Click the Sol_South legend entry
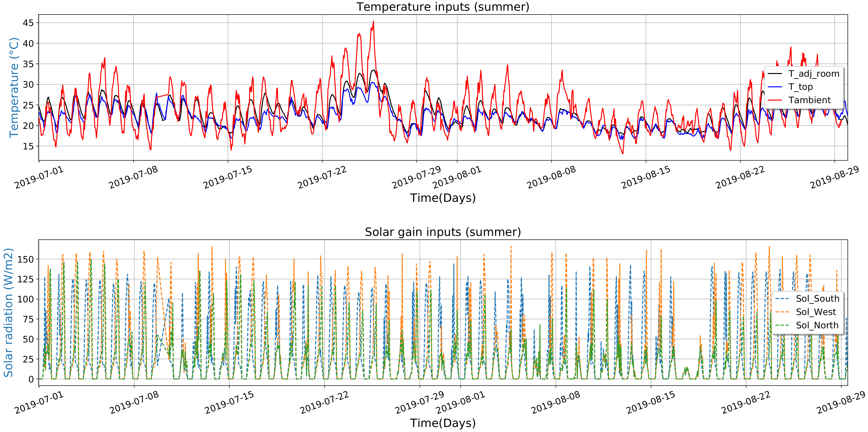 click(x=817, y=299)
